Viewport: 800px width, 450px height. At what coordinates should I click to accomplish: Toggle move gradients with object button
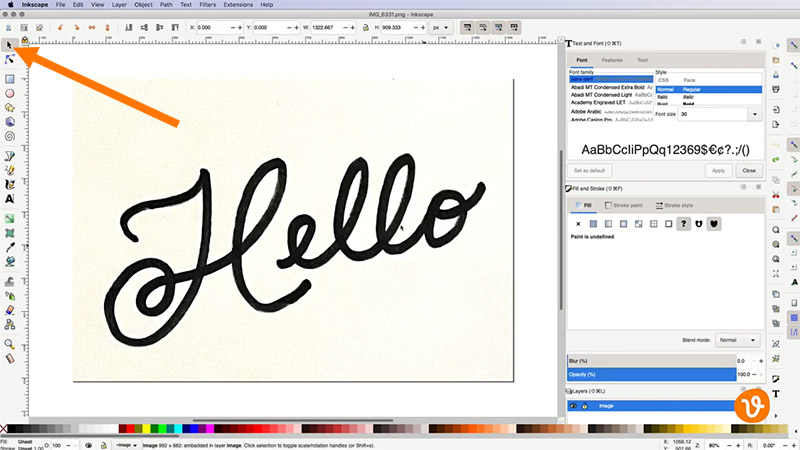(x=498, y=28)
